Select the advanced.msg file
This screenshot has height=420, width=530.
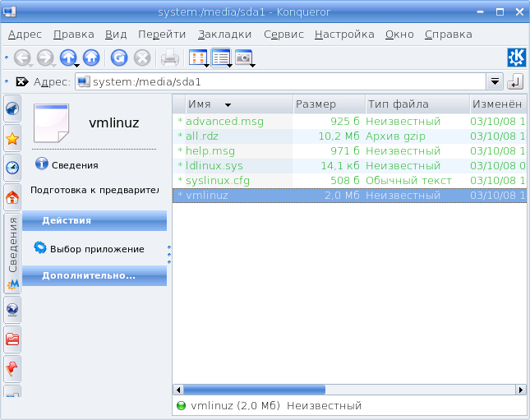pyautogui.click(x=224, y=122)
